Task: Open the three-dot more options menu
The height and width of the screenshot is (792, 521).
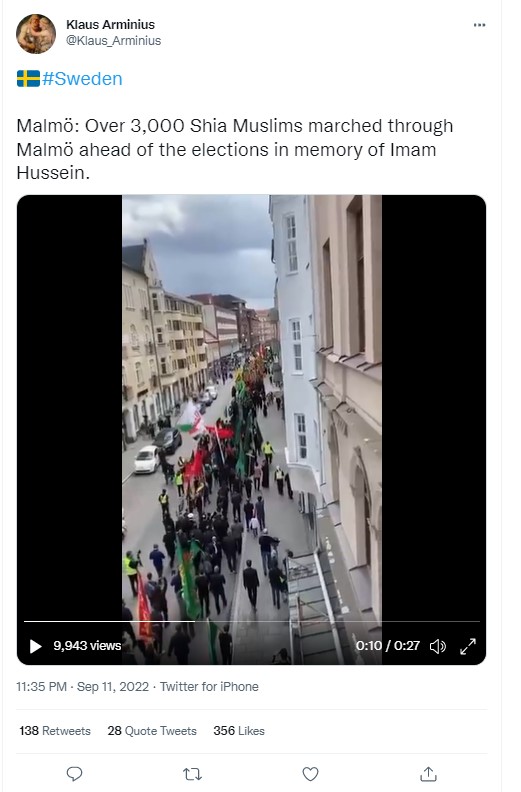Action: tap(479, 25)
